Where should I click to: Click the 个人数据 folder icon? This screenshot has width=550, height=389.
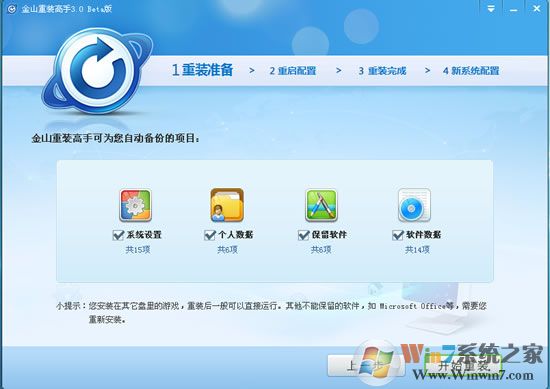(x=227, y=205)
